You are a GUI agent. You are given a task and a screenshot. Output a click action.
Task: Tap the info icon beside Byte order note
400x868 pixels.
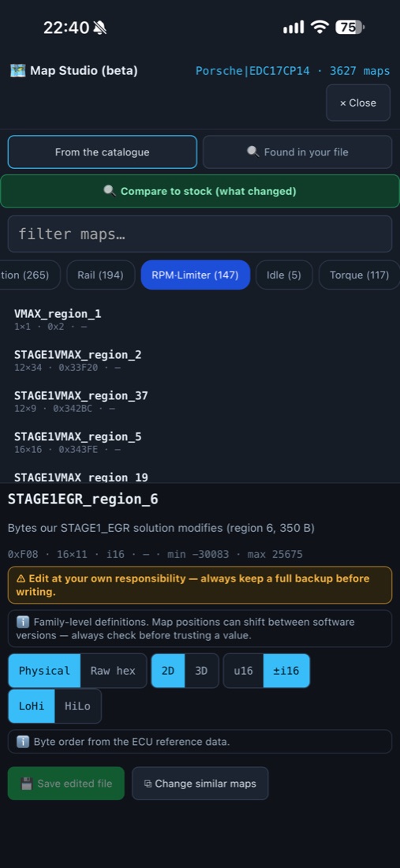point(23,741)
